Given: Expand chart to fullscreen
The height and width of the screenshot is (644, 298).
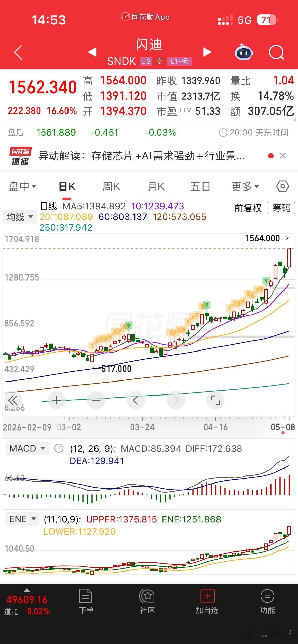Looking at the screenshot, I should (215, 400).
